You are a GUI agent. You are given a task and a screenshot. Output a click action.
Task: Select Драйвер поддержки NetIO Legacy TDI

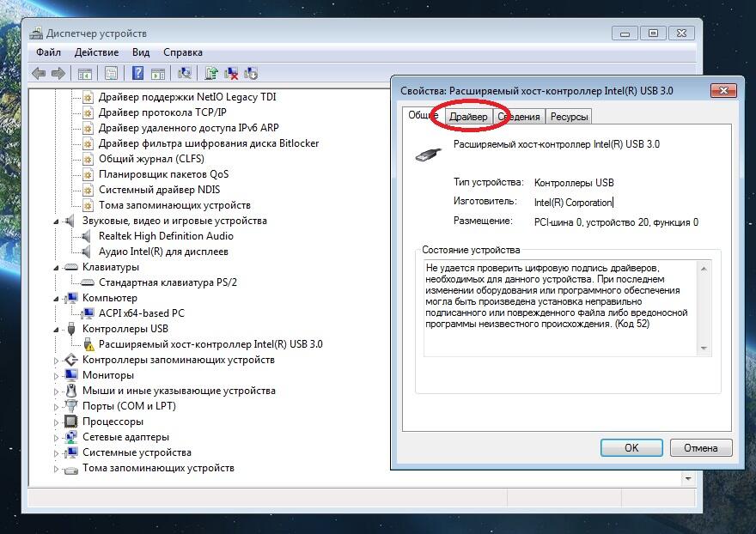[187, 97]
